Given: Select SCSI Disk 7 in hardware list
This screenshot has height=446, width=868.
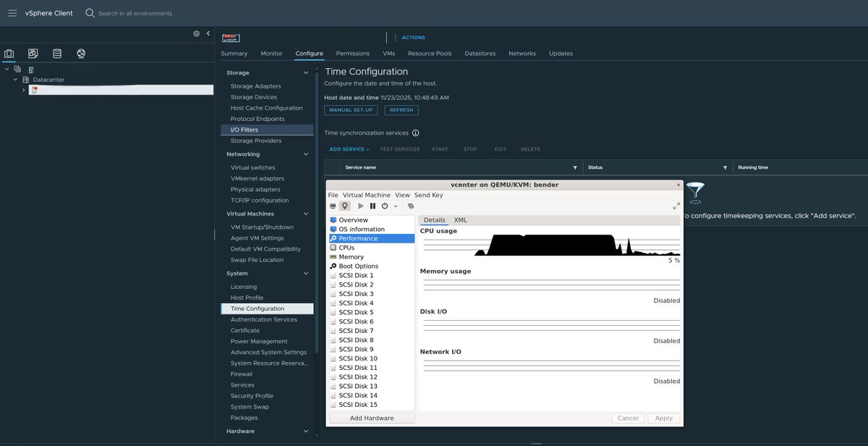Looking at the screenshot, I should (x=372, y=331).
